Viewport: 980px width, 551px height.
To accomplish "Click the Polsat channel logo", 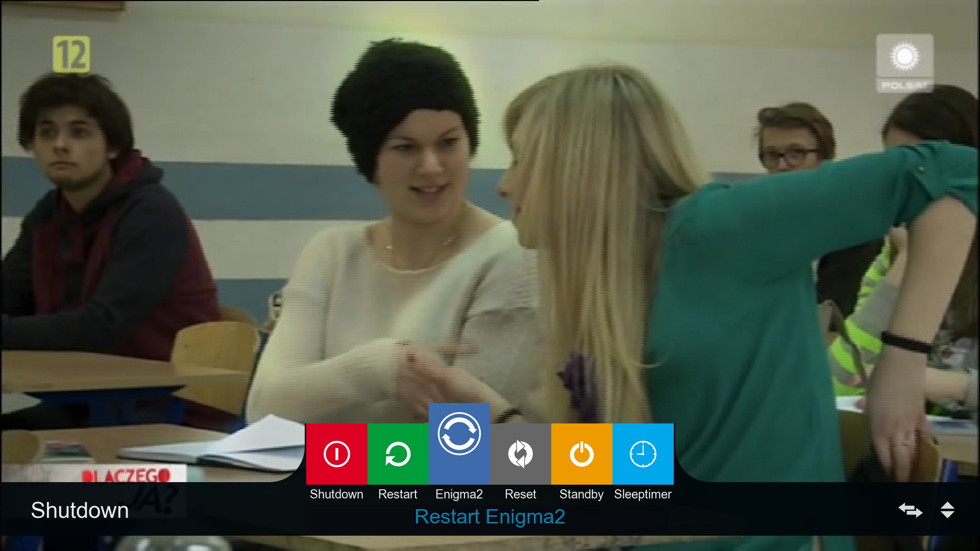I will (x=904, y=63).
